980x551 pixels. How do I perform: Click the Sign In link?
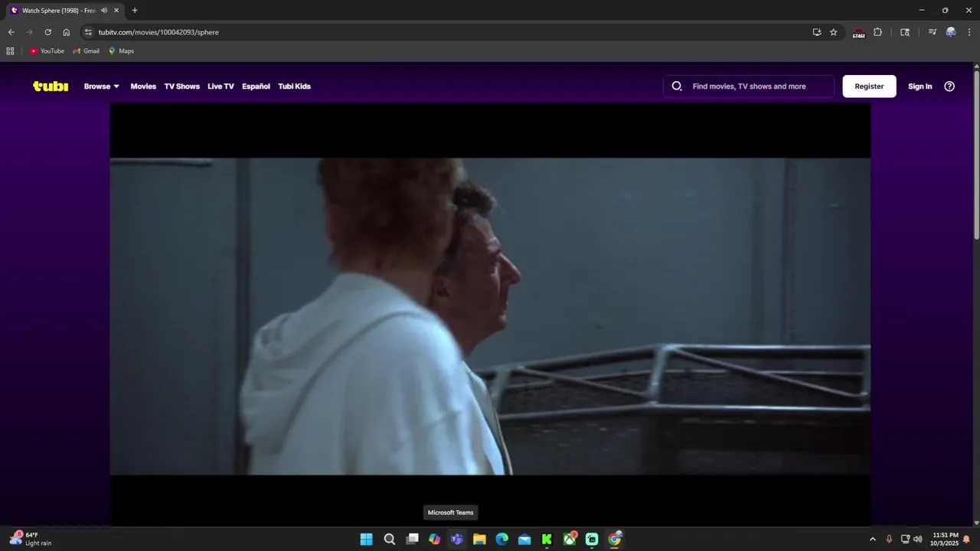(x=920, y=86)
